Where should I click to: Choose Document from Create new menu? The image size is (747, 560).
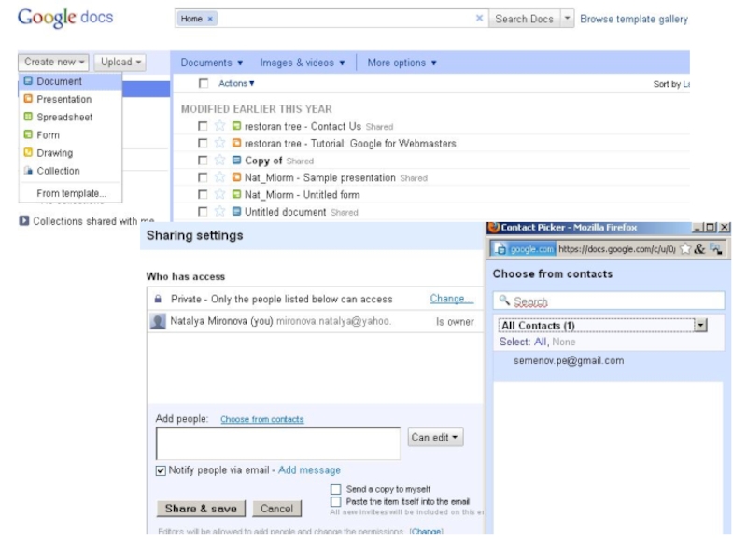tap(71, 81)
